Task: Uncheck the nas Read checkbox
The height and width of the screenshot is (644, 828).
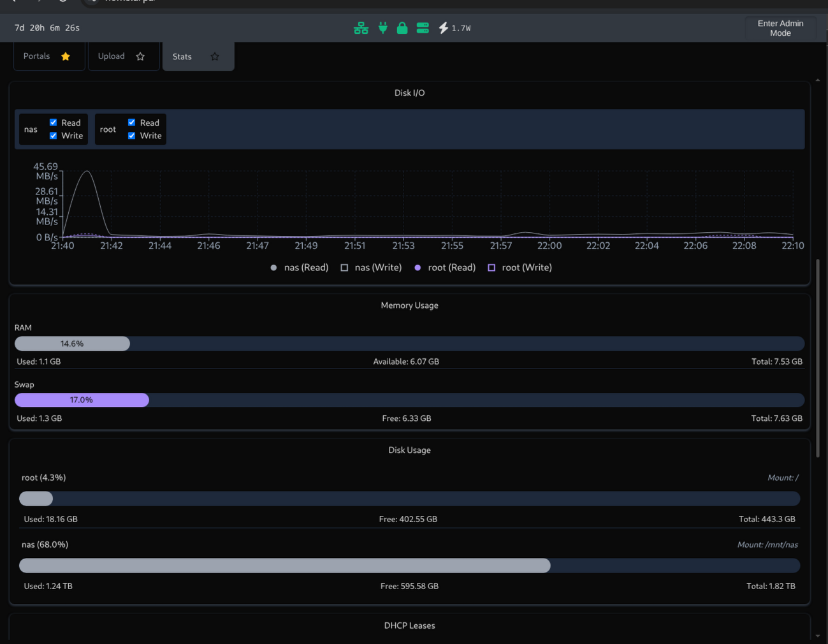Action: pos(54,122)
